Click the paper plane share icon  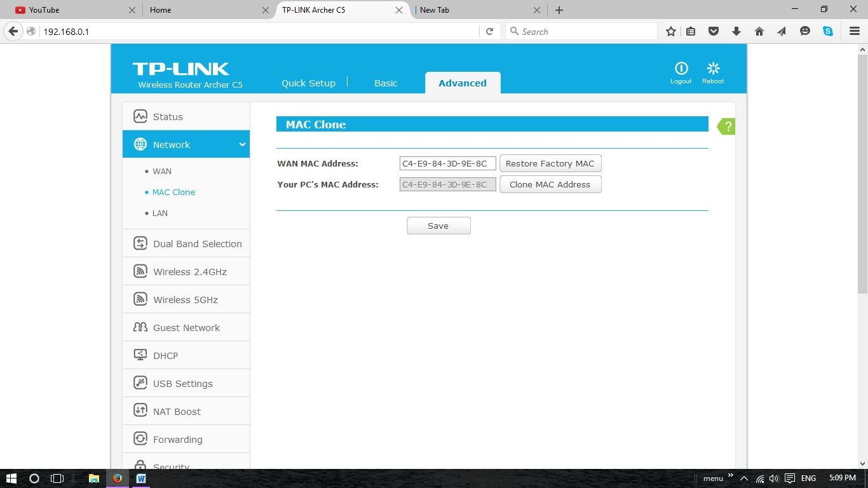pyautogui.click(x=782, y=31)
